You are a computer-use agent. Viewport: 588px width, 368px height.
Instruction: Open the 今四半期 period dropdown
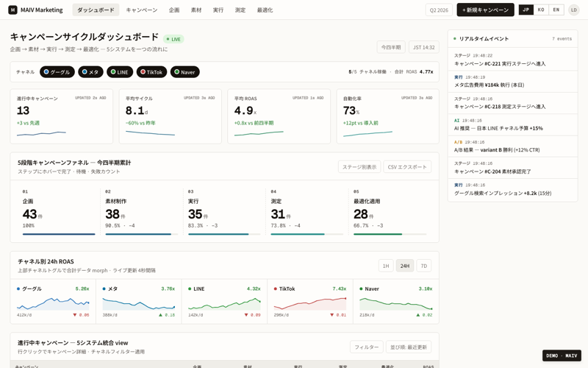click(391, 47)
